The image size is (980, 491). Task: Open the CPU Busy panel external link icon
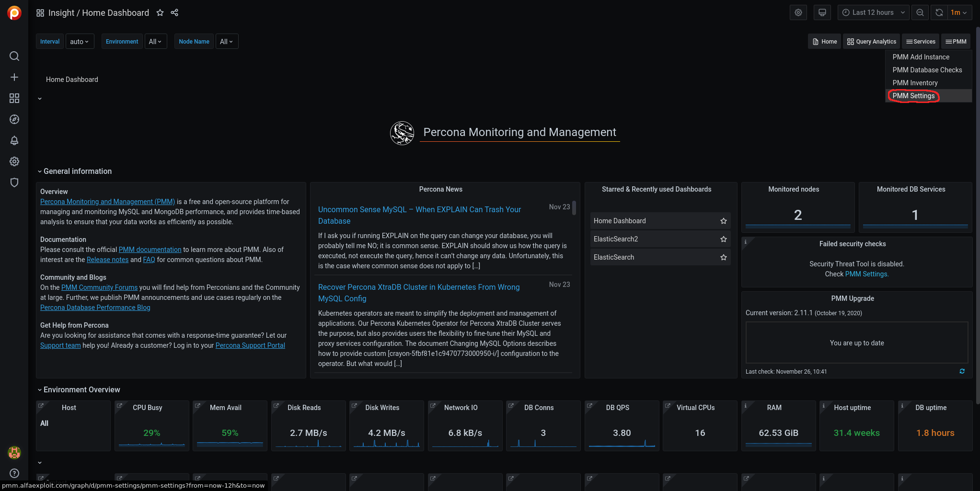[119, 406]
